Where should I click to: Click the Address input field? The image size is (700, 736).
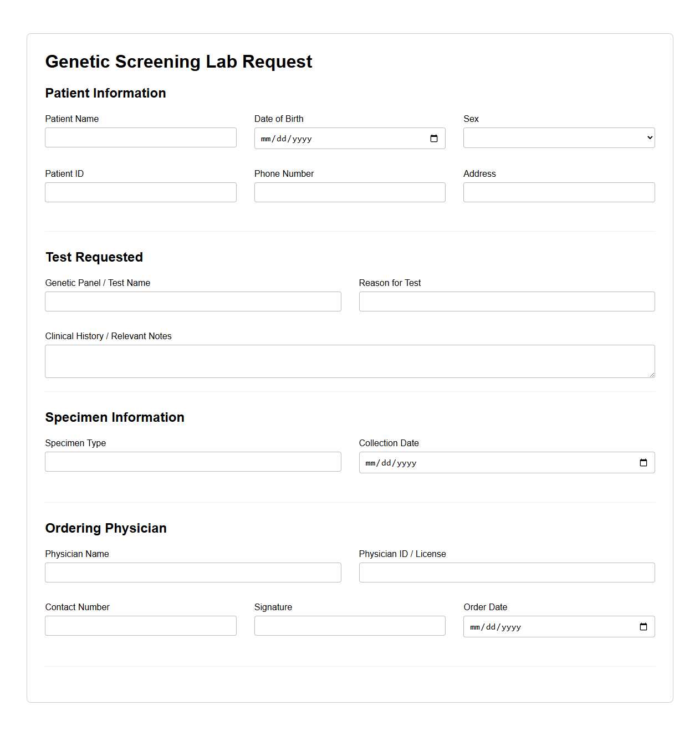[558, 192]
